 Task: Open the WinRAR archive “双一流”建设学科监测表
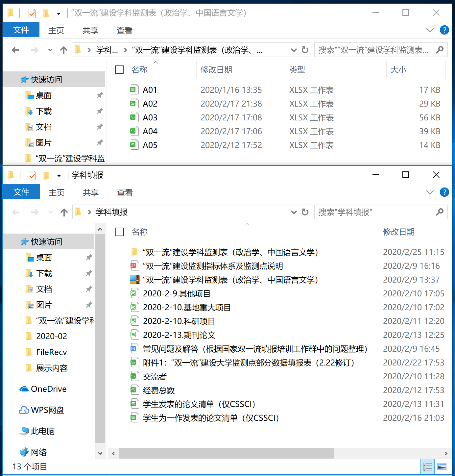[230, 280]
